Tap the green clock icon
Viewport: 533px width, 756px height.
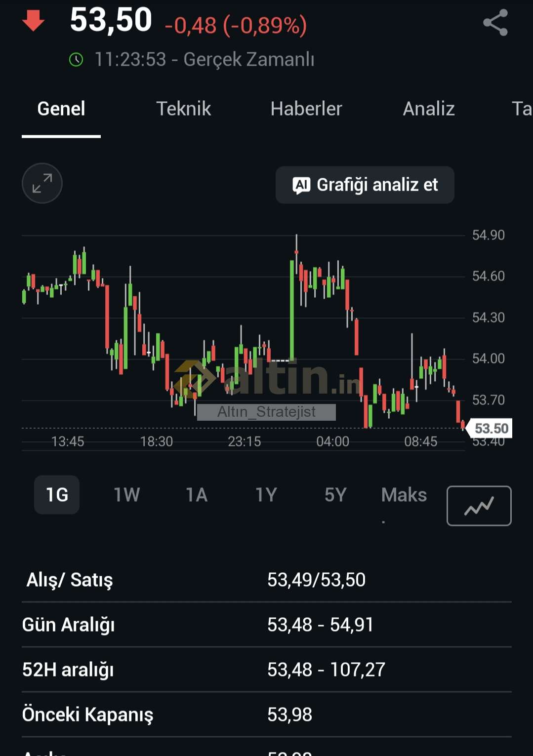76,60
